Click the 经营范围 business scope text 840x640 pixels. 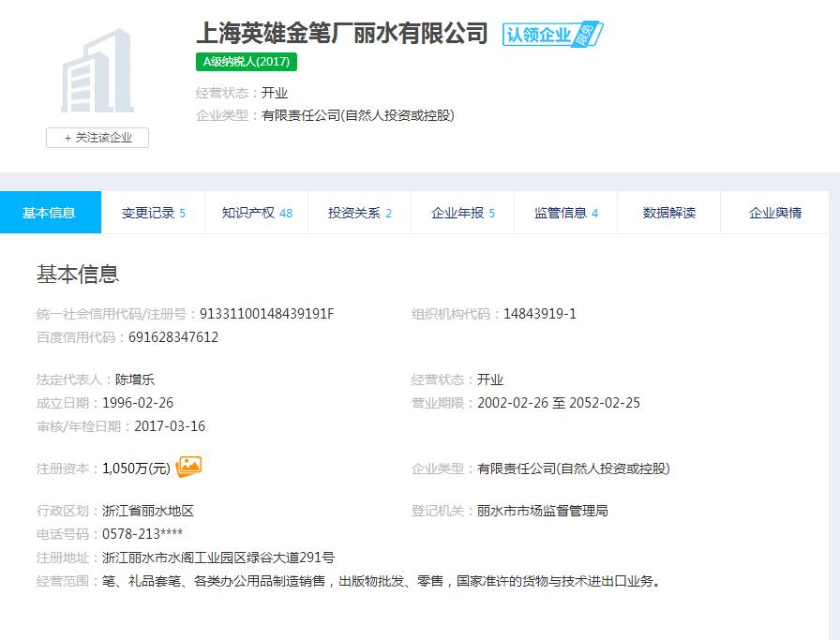382,581
